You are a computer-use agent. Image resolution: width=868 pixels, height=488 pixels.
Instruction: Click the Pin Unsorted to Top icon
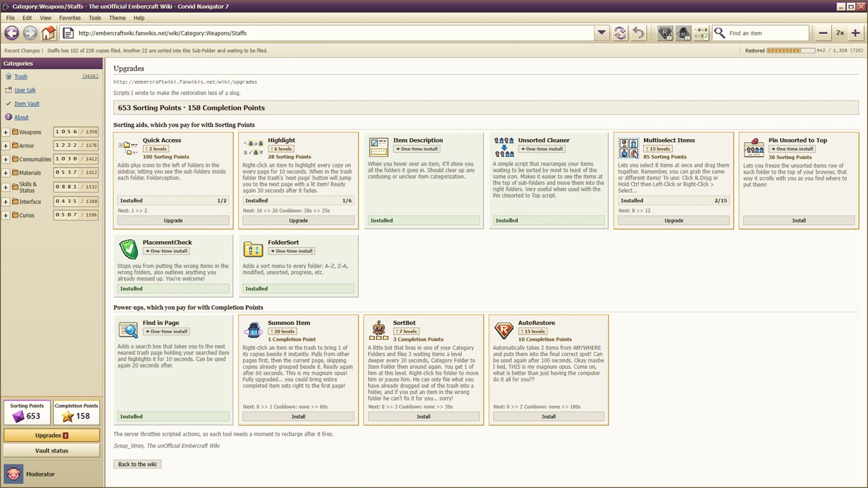(753, 148)
